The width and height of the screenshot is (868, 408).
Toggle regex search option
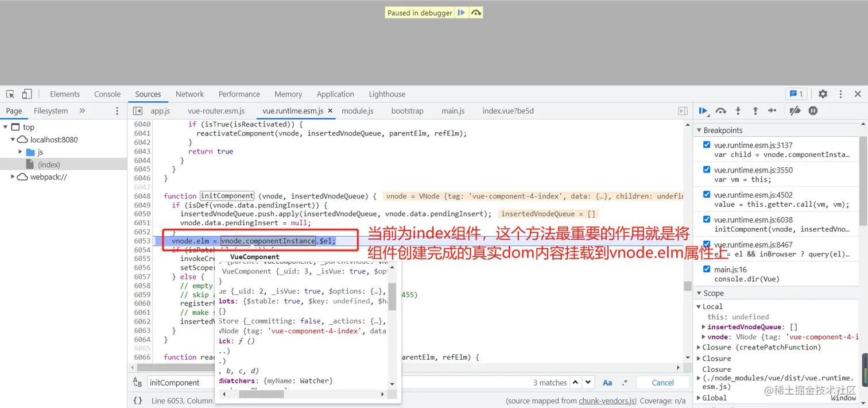click(625, 383)
